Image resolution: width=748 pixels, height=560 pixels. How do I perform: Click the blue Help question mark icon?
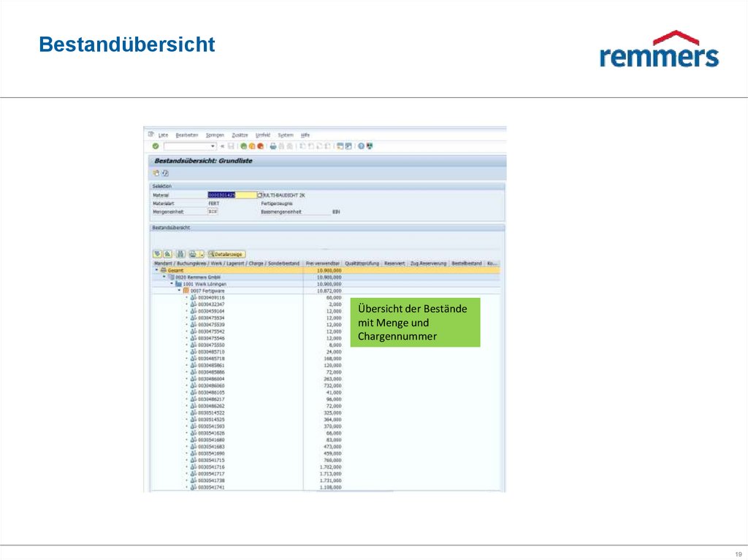[361, 146]
